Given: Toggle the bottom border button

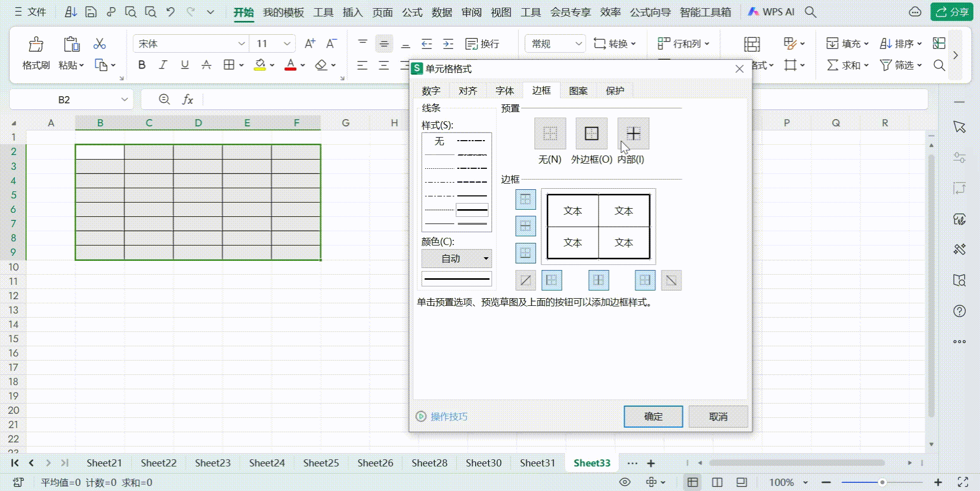Looking at the screenshot, I should point(525,253).
